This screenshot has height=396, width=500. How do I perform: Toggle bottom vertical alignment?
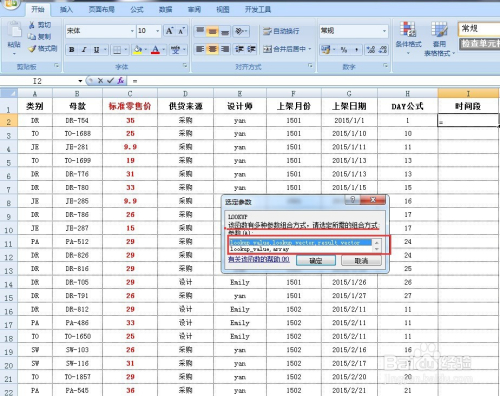coord(225,31)
